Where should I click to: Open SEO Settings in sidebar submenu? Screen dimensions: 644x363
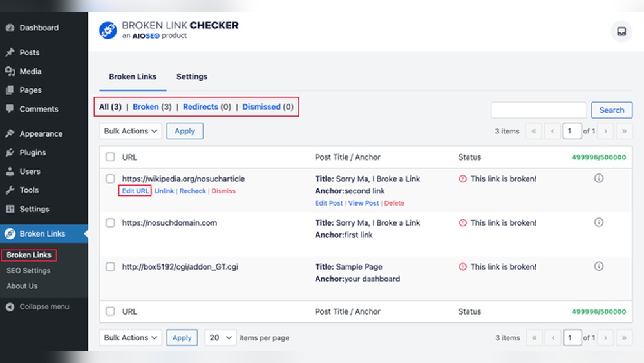pyautogui.click(x=28, y=271)
